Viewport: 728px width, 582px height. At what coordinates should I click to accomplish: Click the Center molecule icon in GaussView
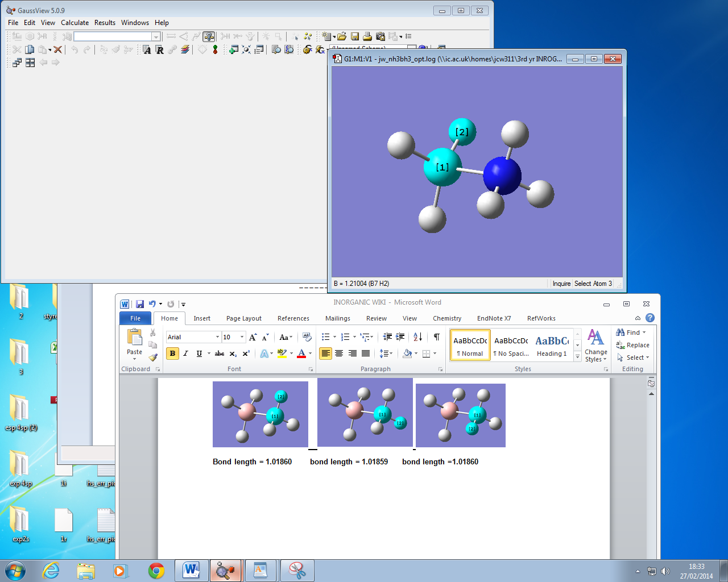(246, 49)
